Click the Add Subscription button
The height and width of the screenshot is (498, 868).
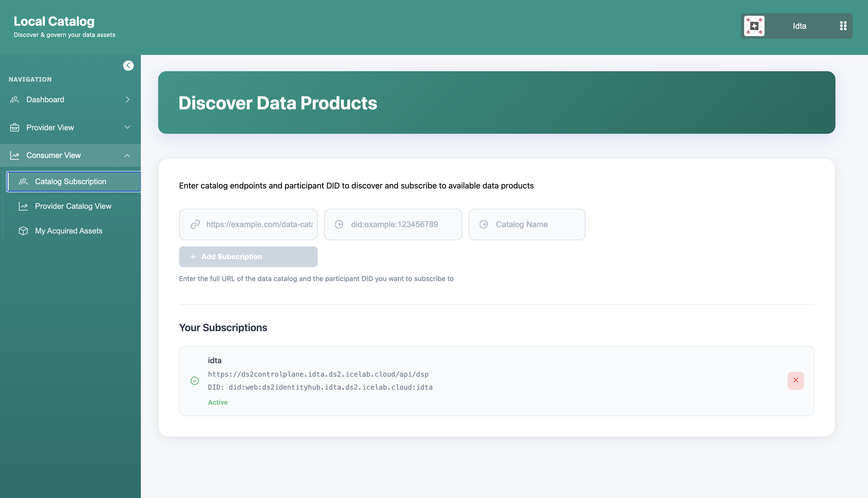[x=248, y=257]
